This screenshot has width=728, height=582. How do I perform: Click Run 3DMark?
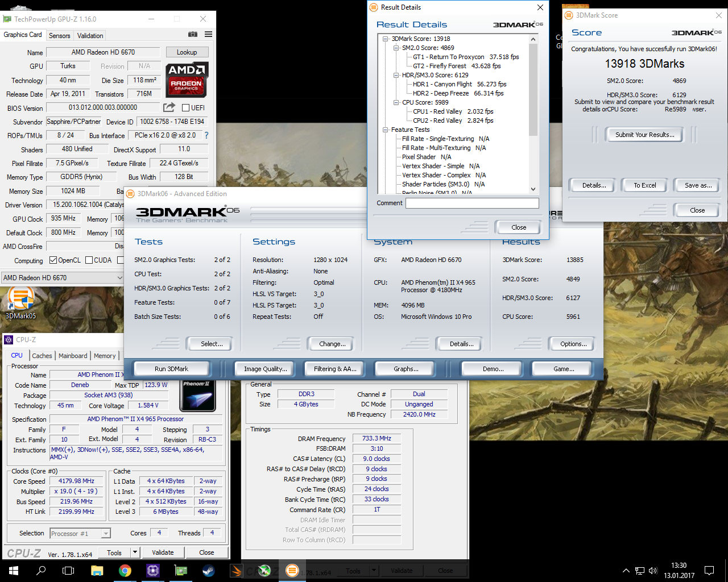[171, 369]
